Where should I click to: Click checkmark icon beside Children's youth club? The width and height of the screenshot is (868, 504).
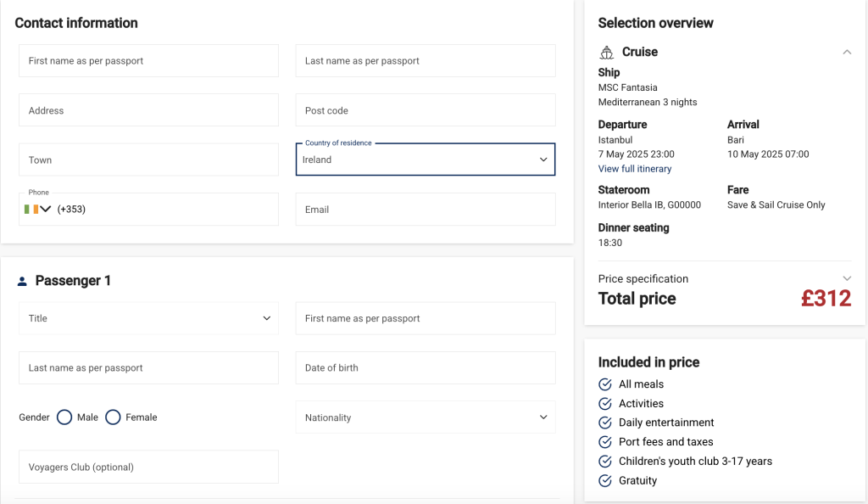[605, 462]
